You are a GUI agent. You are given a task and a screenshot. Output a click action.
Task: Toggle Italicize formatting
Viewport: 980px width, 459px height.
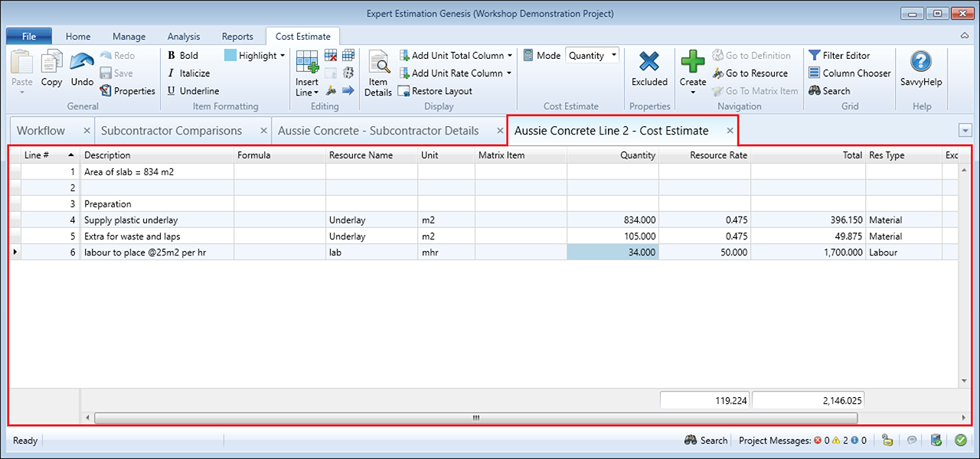tap(188, 73)
